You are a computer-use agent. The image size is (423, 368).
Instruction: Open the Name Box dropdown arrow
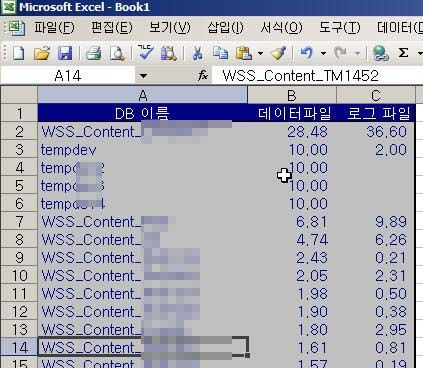pos(143,76)
